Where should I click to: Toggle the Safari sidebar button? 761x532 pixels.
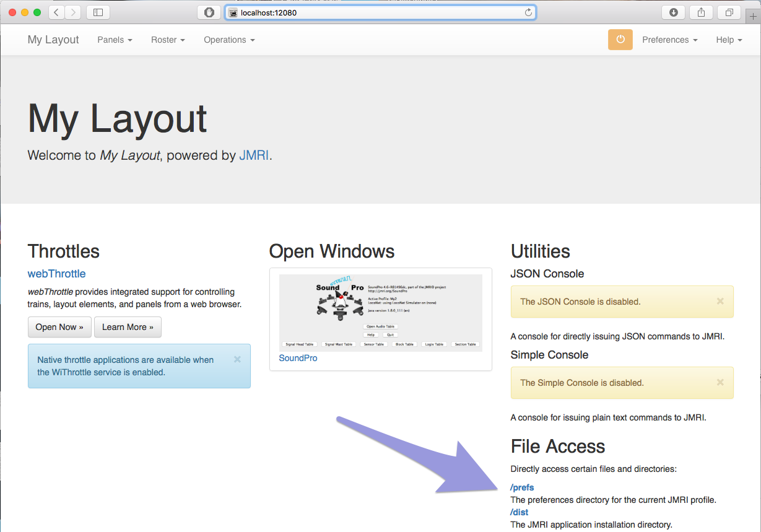[98, 12]
